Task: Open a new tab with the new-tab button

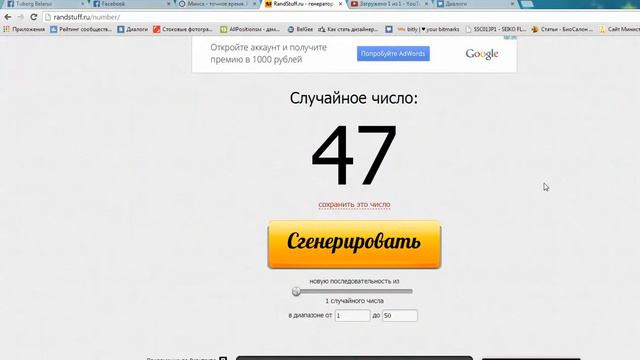Action: [527, 4]
